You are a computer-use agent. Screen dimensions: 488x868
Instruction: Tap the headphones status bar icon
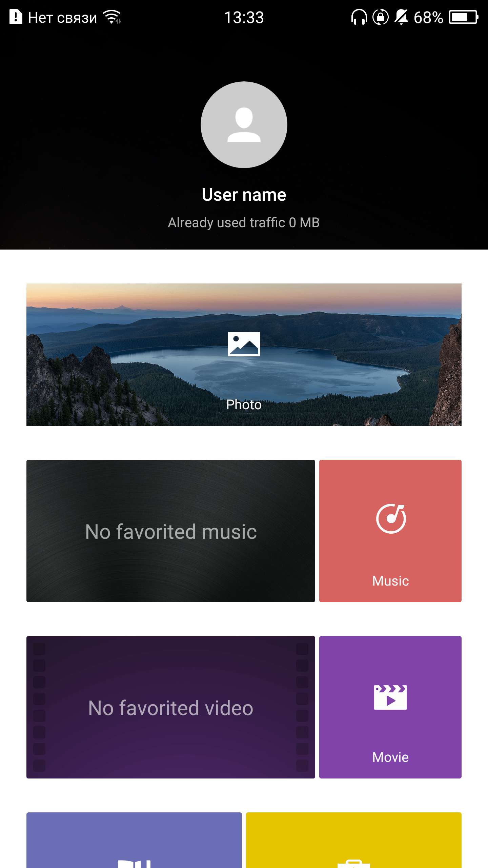(359, 17)
